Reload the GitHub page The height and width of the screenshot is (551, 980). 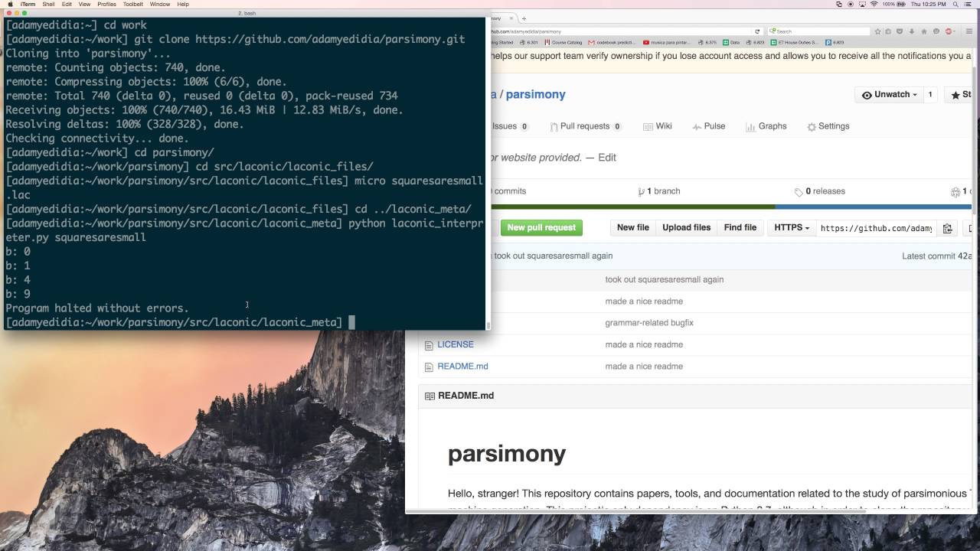(757, 31)
